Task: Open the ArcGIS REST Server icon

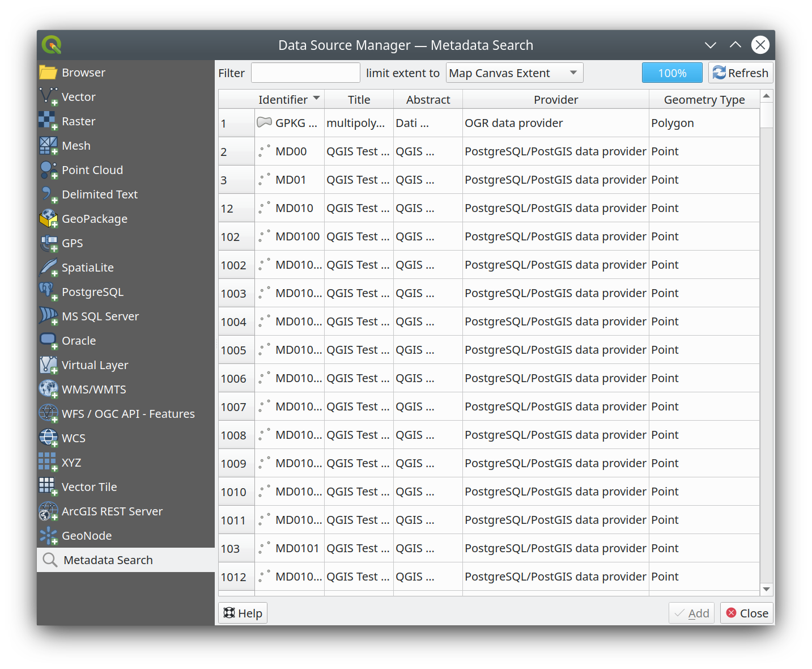Action: [49, 511]
